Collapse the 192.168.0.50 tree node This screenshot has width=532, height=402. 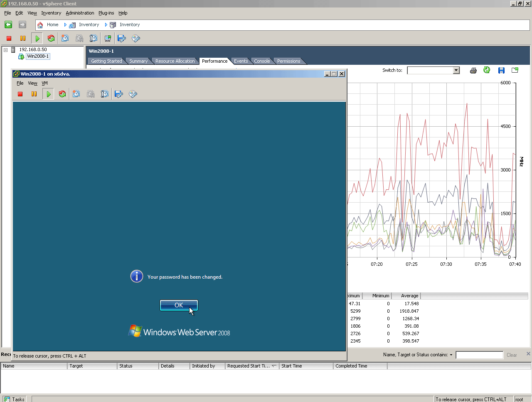coord(6,50)
